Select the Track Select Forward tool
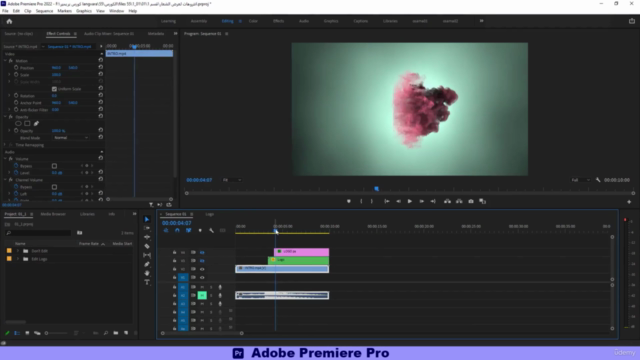This screenshot has width=640, height=360. click(147, 228)
